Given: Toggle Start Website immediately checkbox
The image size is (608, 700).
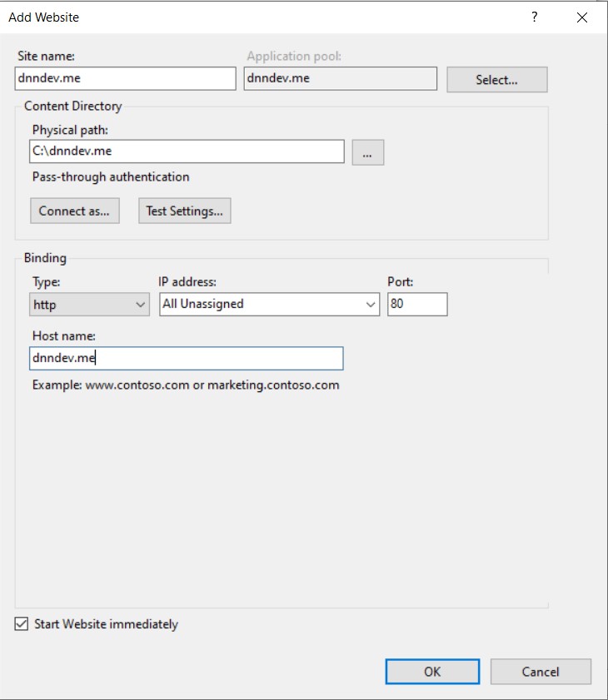Looking at the screenshot, I should 22,624.
